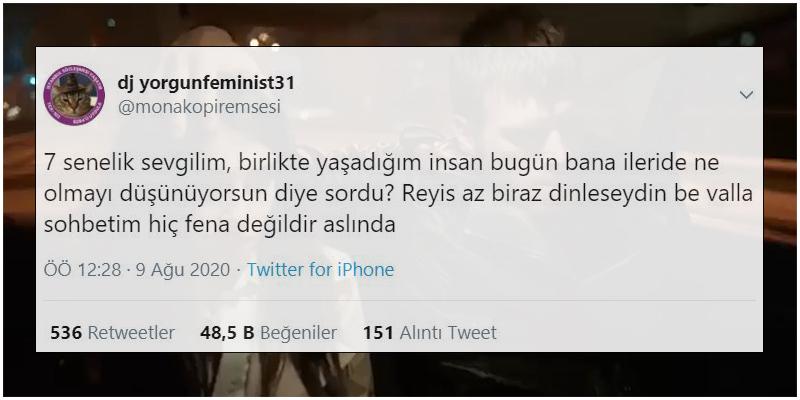Open the Alıntı Tweet label
Image resolution: width=800 pixels, height=400 pixels.
pos(448,333)
